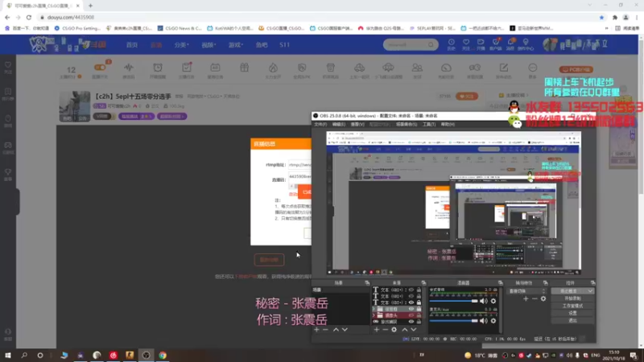Open dropdown arrow on OBS streaming button
The image size is (644, 362).
pos(590,291)
